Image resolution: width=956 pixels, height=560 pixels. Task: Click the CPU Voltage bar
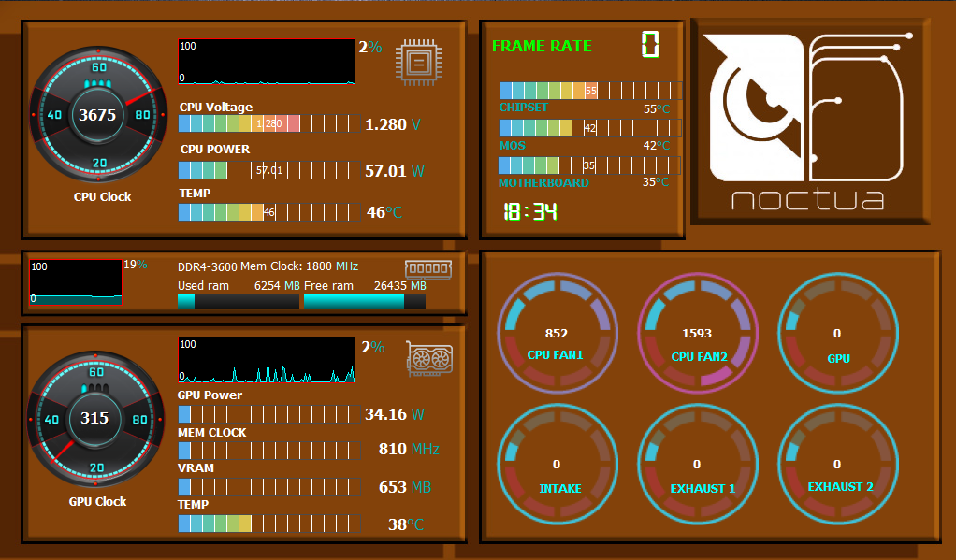(268, 123)
